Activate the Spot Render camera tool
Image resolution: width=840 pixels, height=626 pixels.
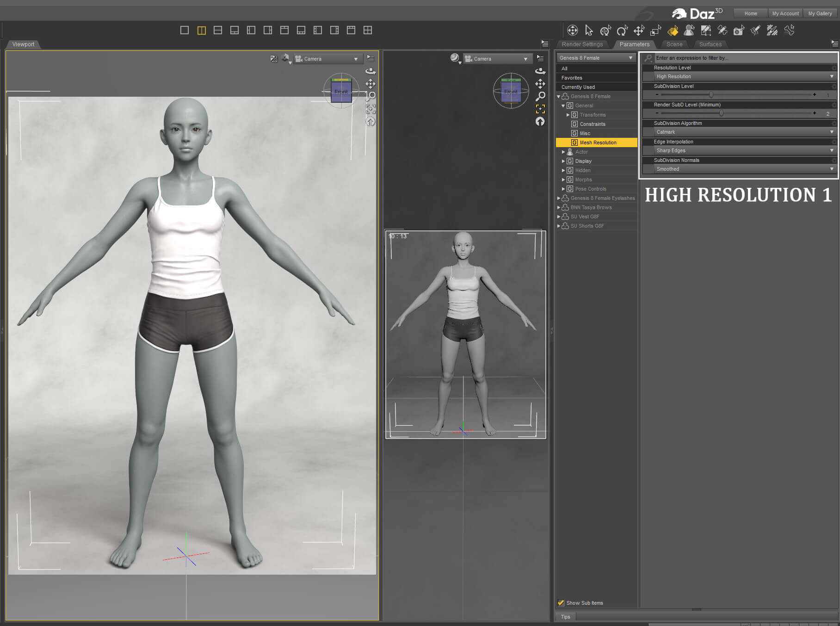coord(739,31)
